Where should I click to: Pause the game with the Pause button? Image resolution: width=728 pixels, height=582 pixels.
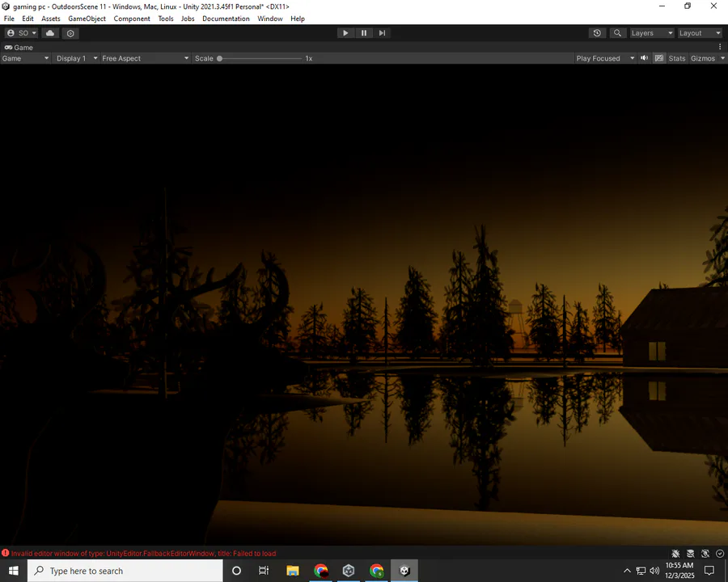(x=363, y=33)
